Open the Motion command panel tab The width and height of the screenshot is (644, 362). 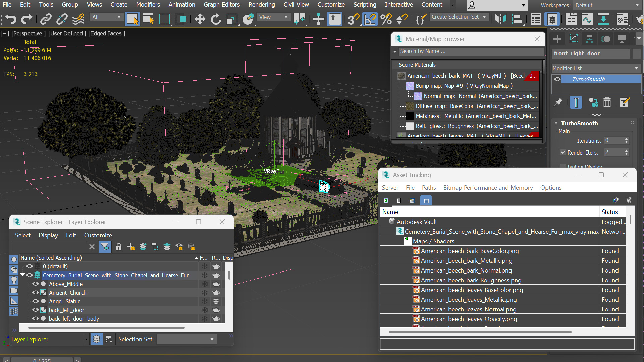(606, 39)
